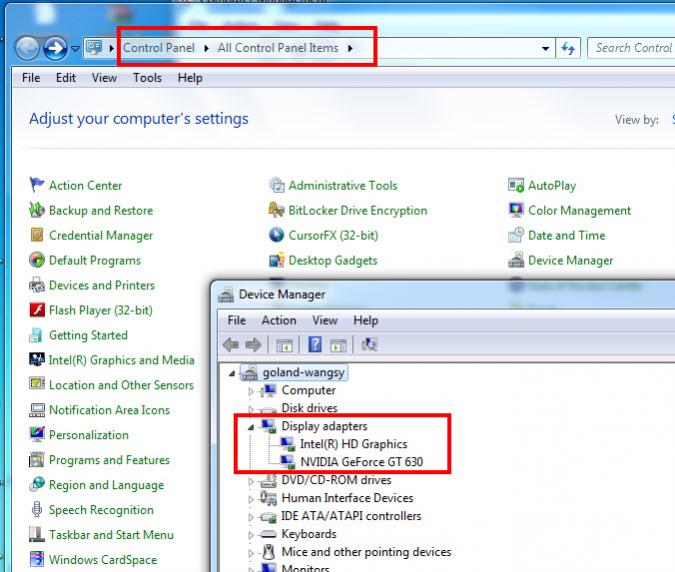Click the address bar Refresh button

[568, 48]
